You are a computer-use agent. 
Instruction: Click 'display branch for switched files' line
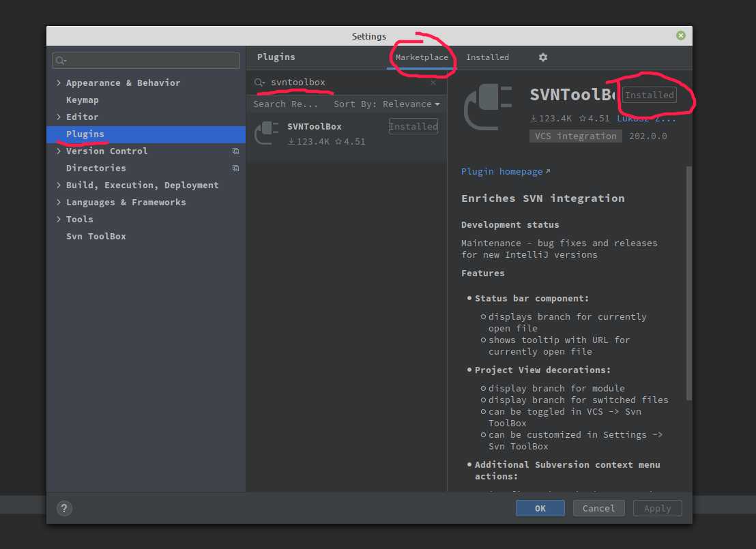coord(578,400)
